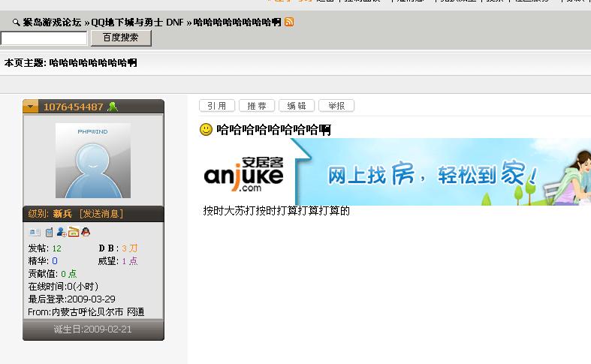Click the DB value 3 刀
Viewport: 591px width, 364px height.
click(130, 248)
